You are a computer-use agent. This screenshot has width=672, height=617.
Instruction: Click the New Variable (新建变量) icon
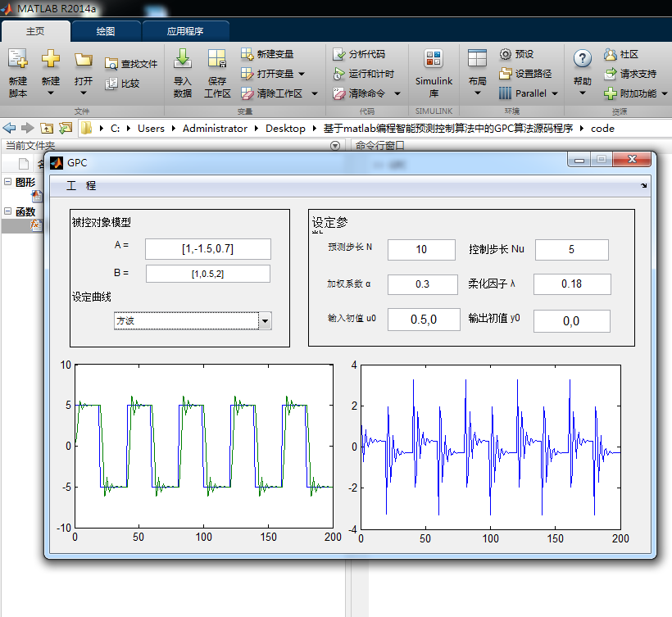tap(247, 54)
